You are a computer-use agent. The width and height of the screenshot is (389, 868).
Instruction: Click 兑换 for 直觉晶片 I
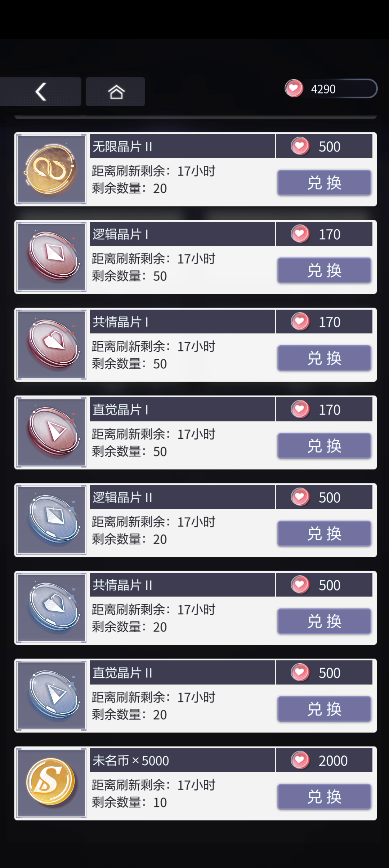tap(324, 446)
